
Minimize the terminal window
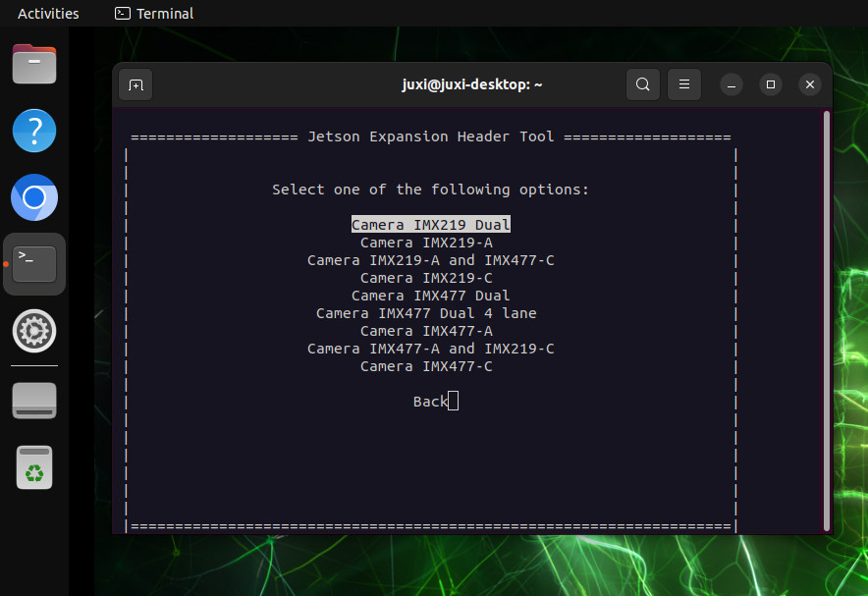tap(732, 84)
